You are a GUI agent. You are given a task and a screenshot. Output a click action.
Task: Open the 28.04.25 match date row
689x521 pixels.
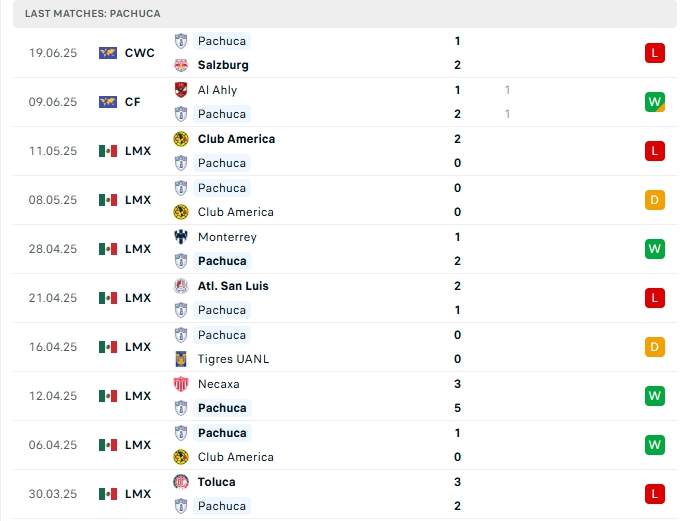click(x=53, y=249)
